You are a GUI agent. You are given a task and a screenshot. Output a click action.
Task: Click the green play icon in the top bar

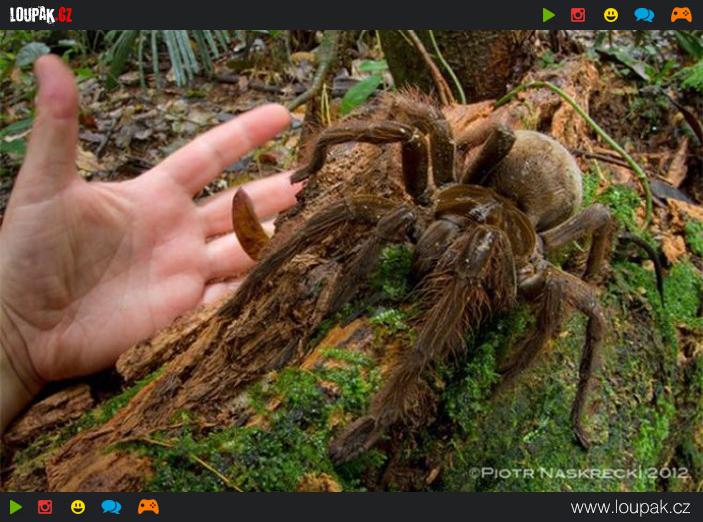click(549, 15)
